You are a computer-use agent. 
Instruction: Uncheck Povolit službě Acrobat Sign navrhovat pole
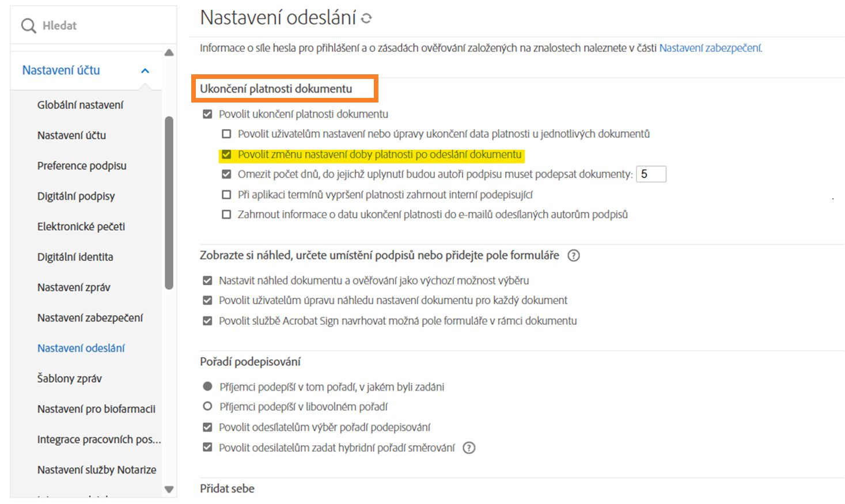pos(207,321)
